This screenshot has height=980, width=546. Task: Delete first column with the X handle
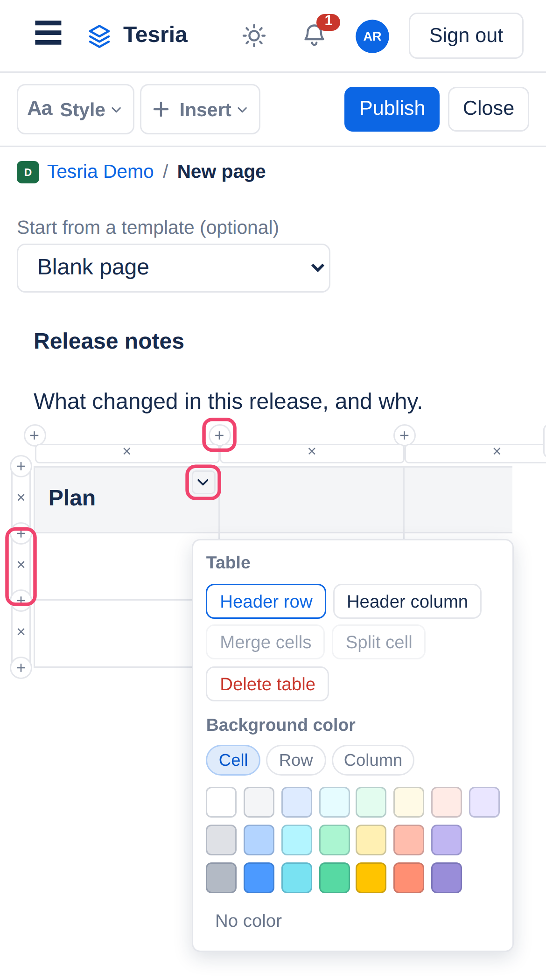click(126, 451)
